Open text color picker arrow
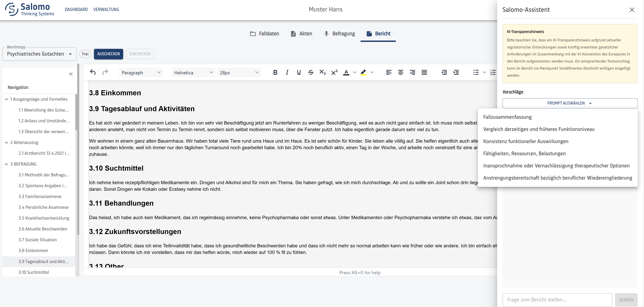 355,72
